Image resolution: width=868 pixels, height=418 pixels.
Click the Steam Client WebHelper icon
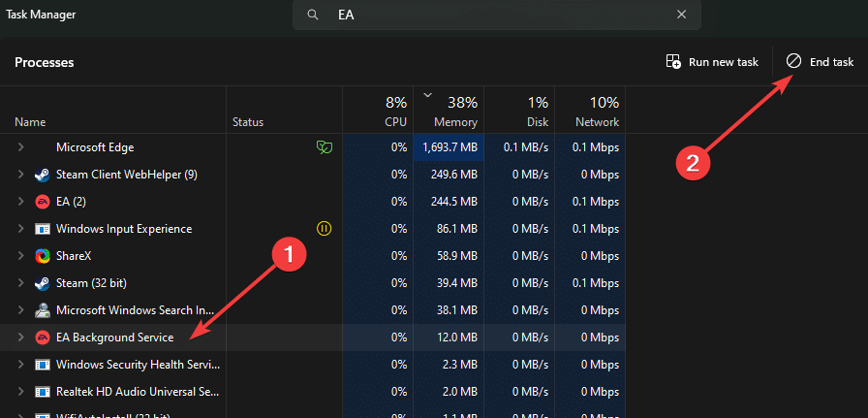click(42, 175)
